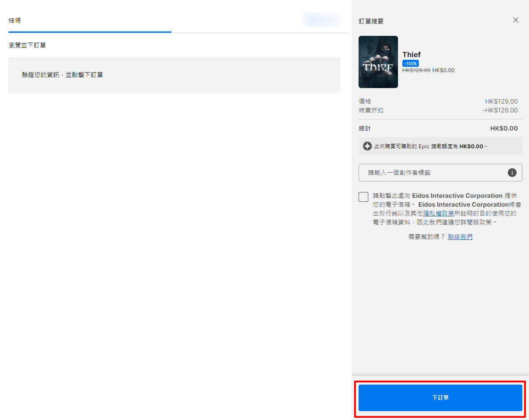Screen dimensions: 529x420
Task: Click the -HK$129.00 sale discount value
Action: click(x=500, y=110)
